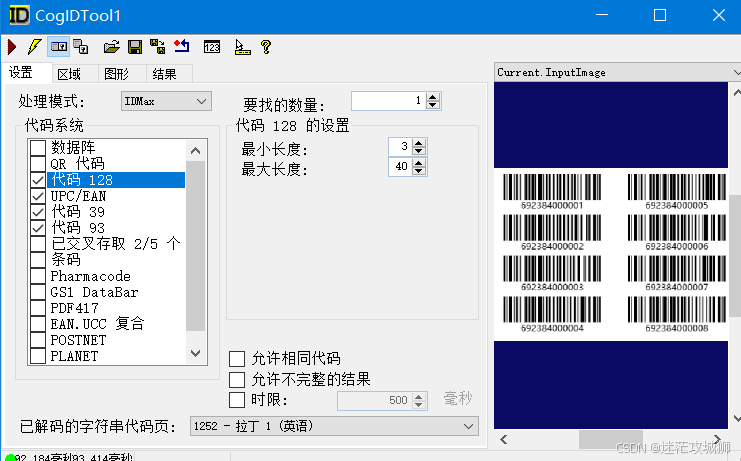This screenshot has width=741, height=461.
Task: Open the floating image window icon
Action: (81, 47)
